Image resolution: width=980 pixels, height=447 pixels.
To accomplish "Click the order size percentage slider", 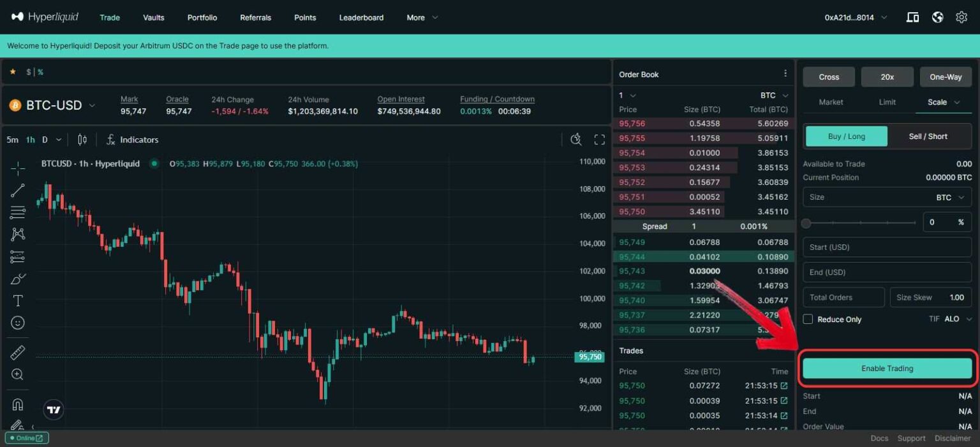I will point(861,223).
